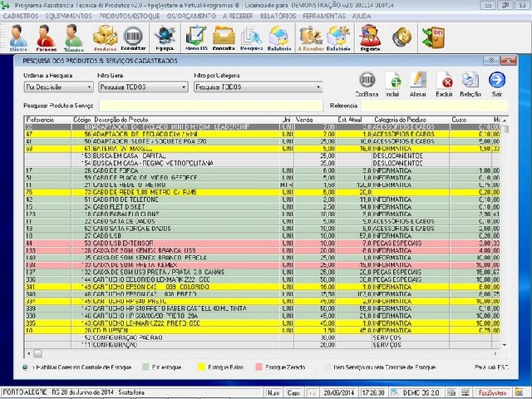Click the pink Estoque Zerado legend swatch
This screenshot has width=532, height=399.
click(259, 367)
